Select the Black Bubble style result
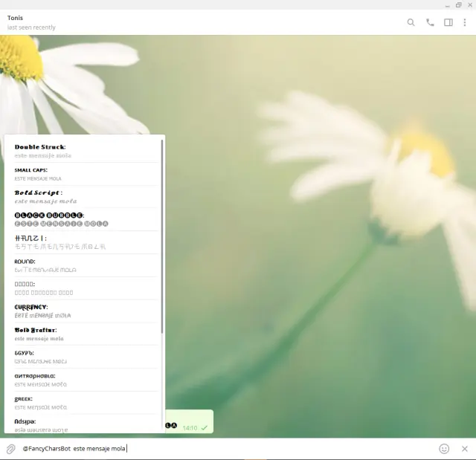Viewport: 476px width, 460px height. (x=82, y=219)
